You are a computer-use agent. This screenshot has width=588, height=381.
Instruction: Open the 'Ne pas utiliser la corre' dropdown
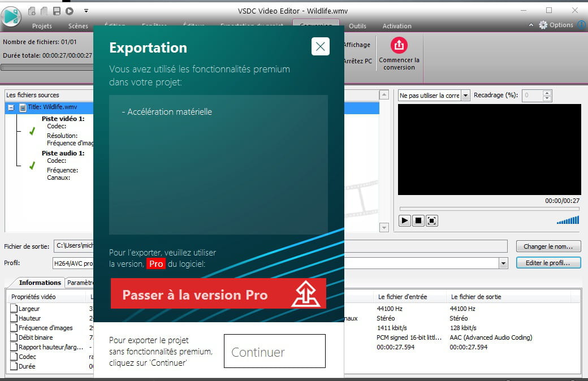465,96
